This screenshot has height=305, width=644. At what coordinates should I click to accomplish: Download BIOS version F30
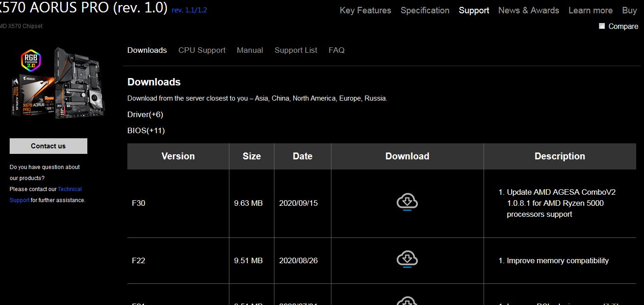[x=407, y=202]
